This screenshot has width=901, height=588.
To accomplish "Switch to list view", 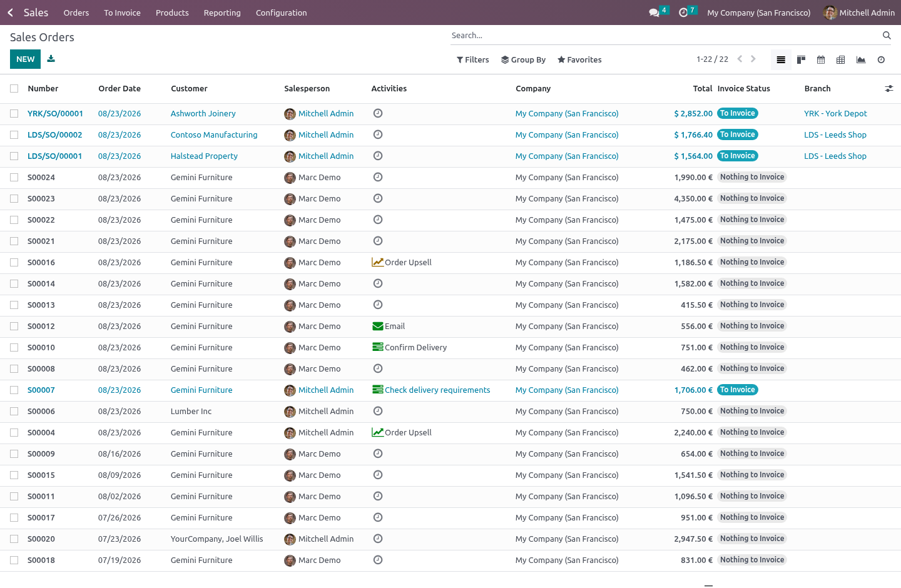I will 781,60.
